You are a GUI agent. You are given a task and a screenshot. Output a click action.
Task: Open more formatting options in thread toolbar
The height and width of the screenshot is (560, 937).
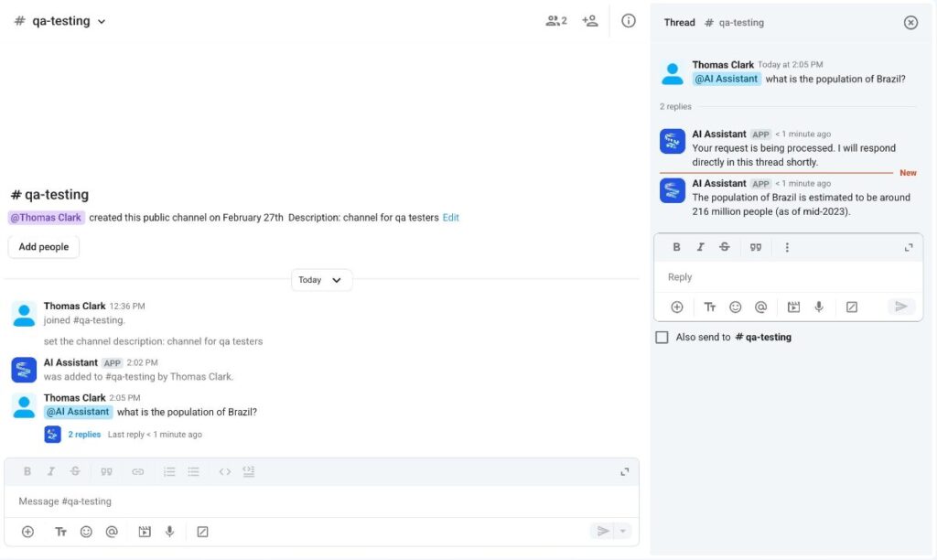(x=787, y=247)
